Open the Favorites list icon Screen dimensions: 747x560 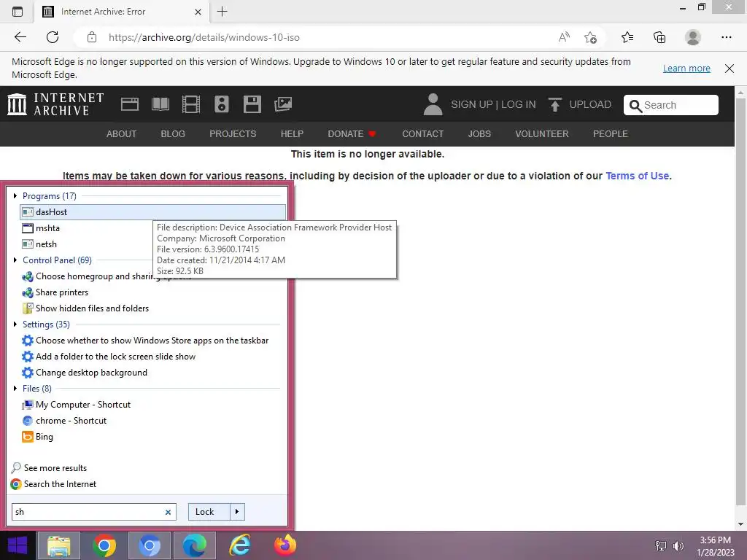pos(627,37)
